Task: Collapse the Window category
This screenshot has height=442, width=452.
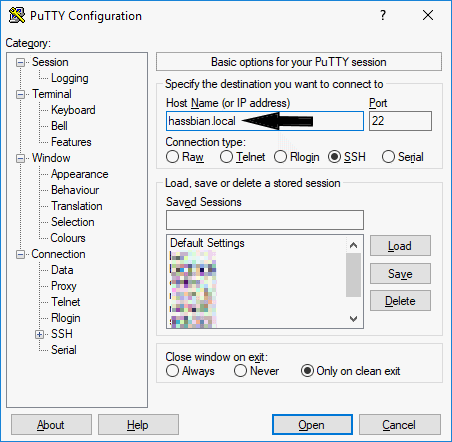Action: pyautogui.click(x=20, y=159)
